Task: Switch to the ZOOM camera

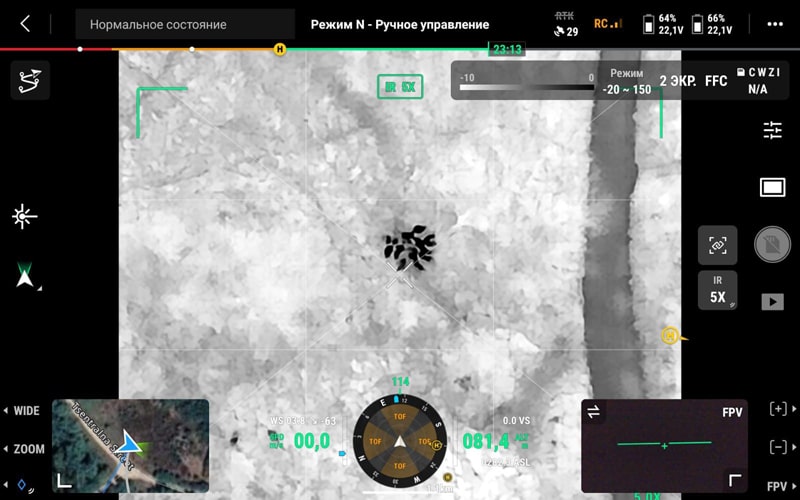Action: pos(24,449)
